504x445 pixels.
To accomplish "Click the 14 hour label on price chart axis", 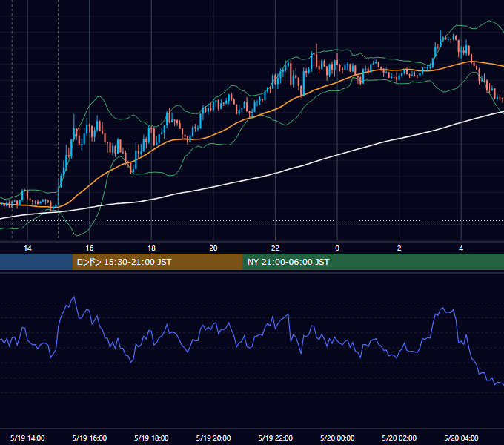I will pos(27,248).
